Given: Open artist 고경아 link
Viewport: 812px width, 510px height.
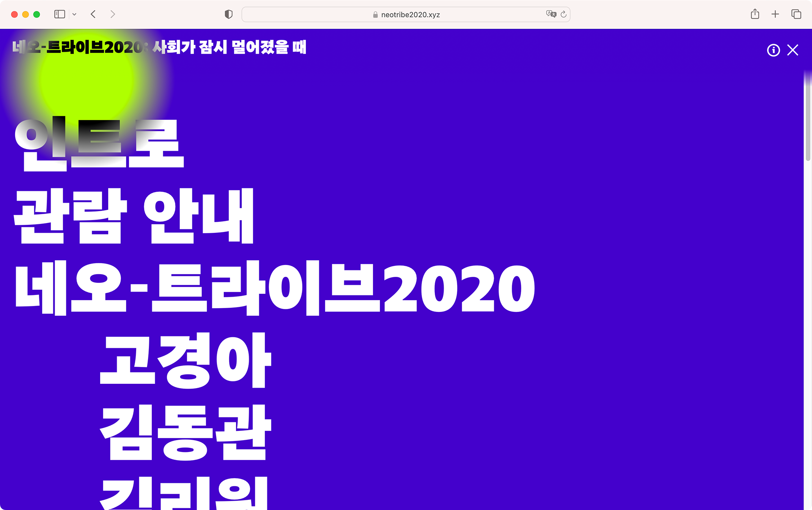Looking at the screenshot, I should (185, 360).
